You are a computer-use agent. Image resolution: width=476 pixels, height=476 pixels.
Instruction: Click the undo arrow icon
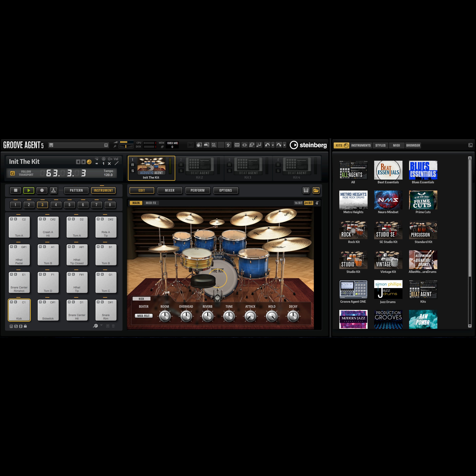tap(267, 145)
